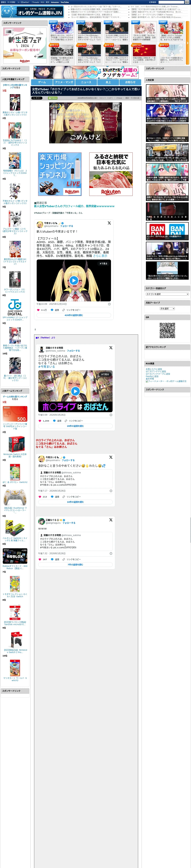Open the ゲーム navigation tab
This screenshot has height=868, width=191.
[42, 82]
